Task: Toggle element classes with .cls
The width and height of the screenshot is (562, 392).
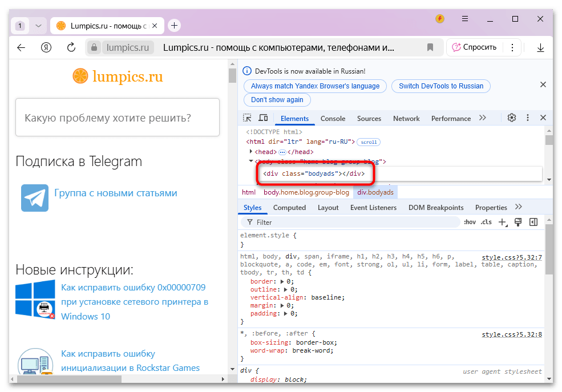Action: tap(486, 222)
